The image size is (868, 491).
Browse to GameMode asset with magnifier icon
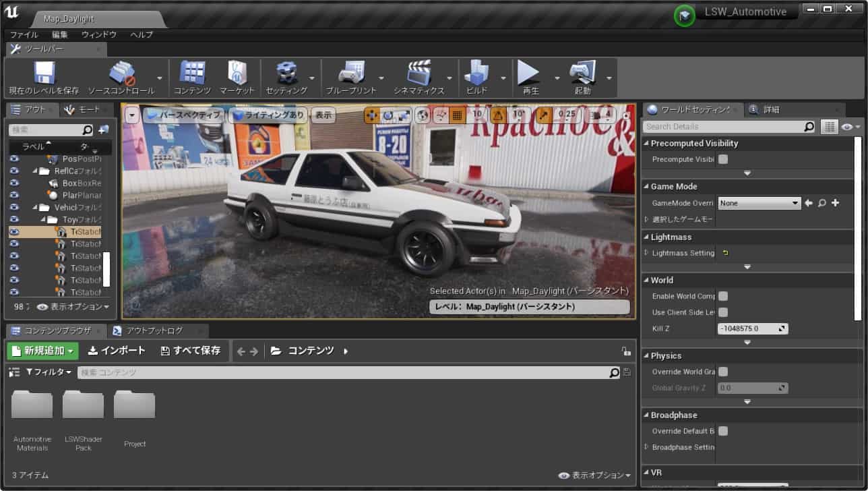coord(822,203)
